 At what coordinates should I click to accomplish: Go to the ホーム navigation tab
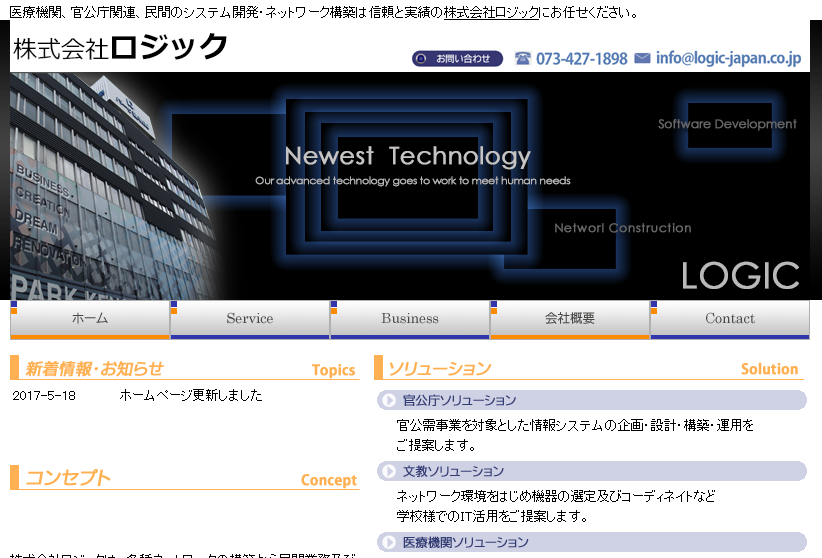pyautogui.click(x=90, y=319)
